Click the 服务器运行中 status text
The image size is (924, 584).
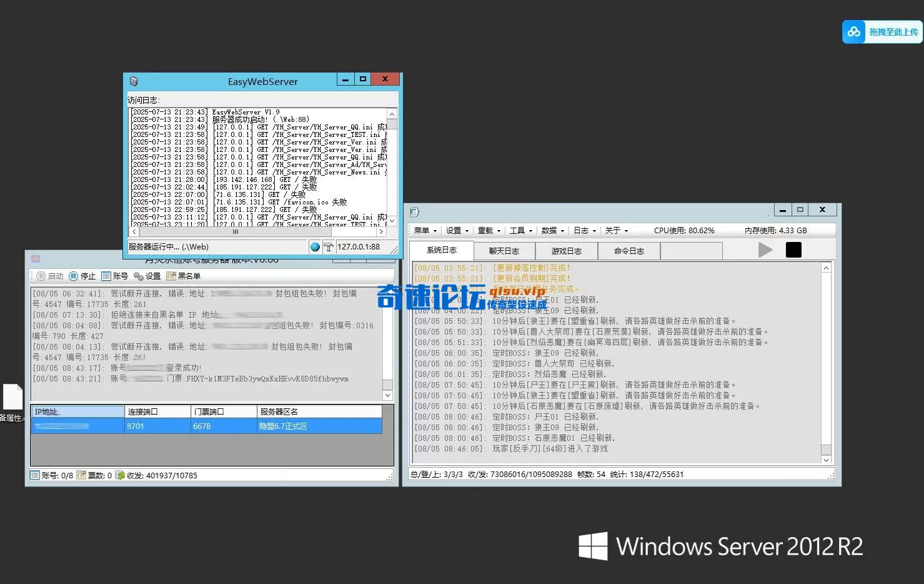pyautogui.click(x=169, y=247)
